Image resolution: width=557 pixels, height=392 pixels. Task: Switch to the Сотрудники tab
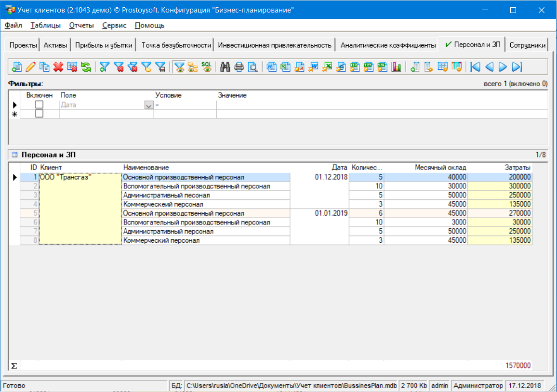(x=528, y=45)
